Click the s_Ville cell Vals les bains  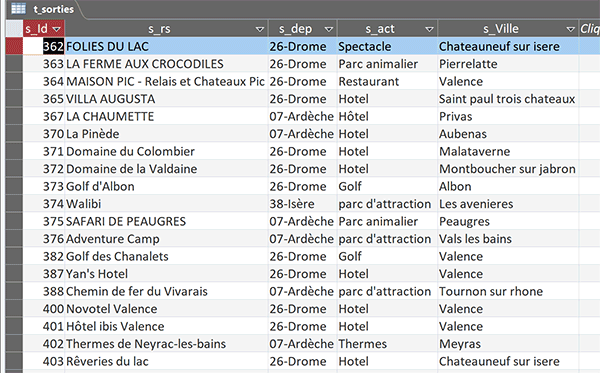[508, 239]
